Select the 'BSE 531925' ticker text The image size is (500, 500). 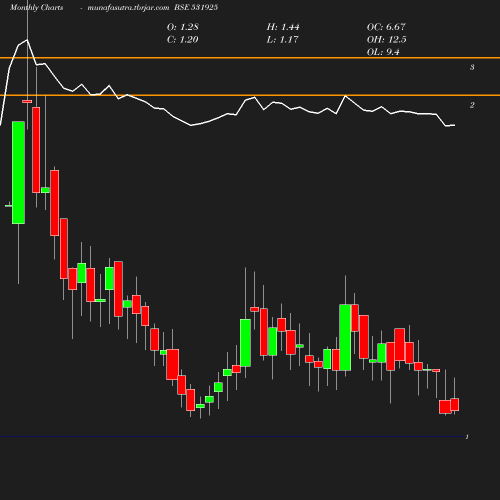pyautogui.click(x=196, y=7)
